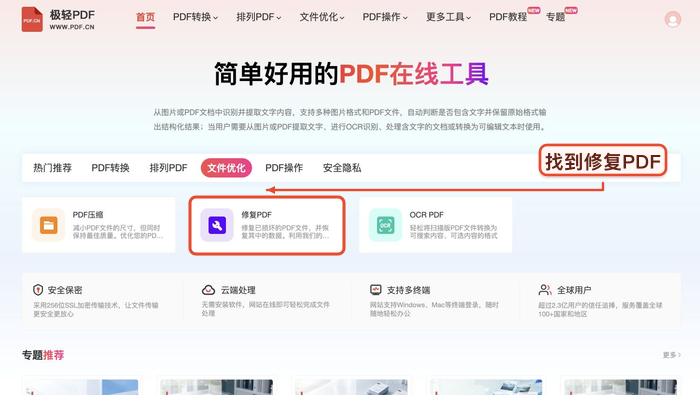
Task: Expand the PDF转换 dropdown menu
Action: point(196,17)
